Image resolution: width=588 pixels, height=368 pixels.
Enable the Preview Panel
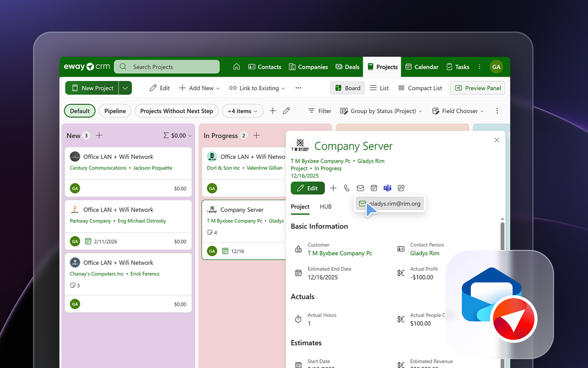[477, 88]
